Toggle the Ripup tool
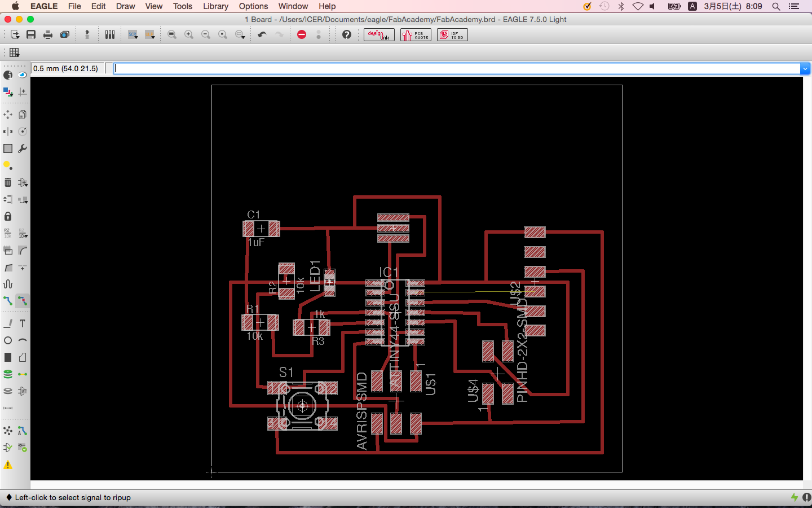This screenshot has height=508, width=812. click(23, 301)
